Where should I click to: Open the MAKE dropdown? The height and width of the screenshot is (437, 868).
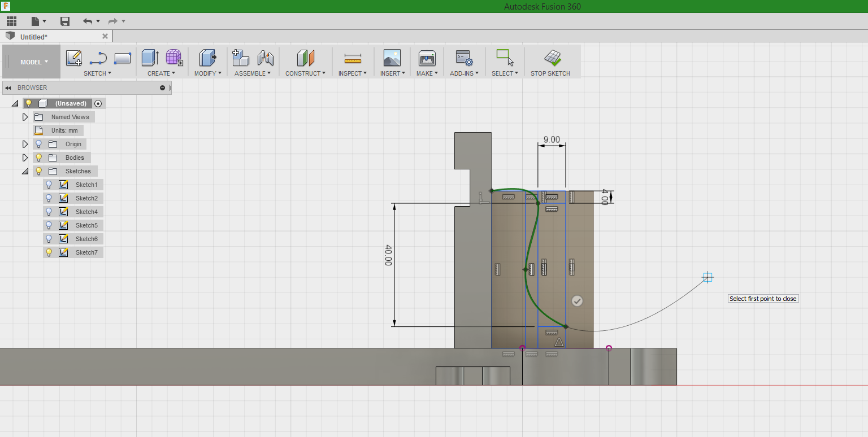tap(427, 73)
